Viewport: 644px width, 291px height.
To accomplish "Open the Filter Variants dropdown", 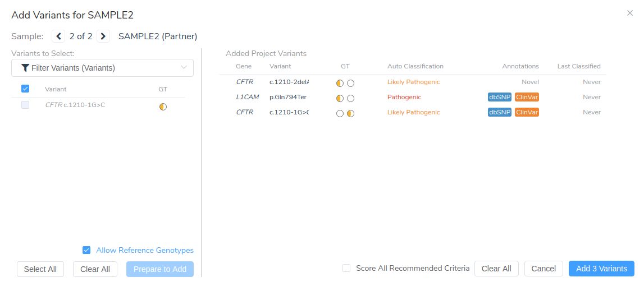I will [102, 68].
